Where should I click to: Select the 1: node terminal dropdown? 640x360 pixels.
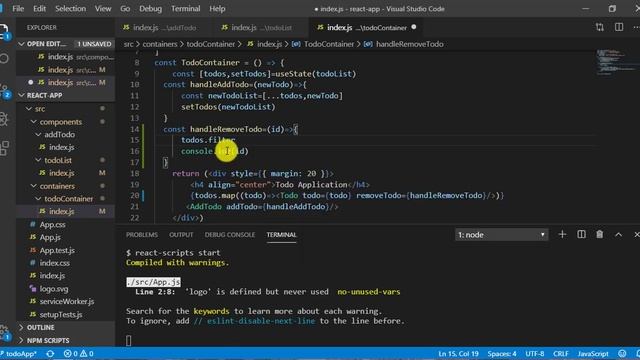[x=501, y=235]
